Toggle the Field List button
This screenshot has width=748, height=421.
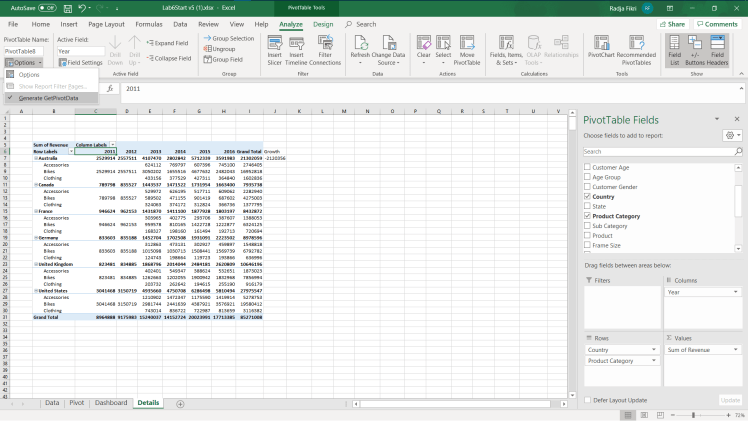(673, 45)
